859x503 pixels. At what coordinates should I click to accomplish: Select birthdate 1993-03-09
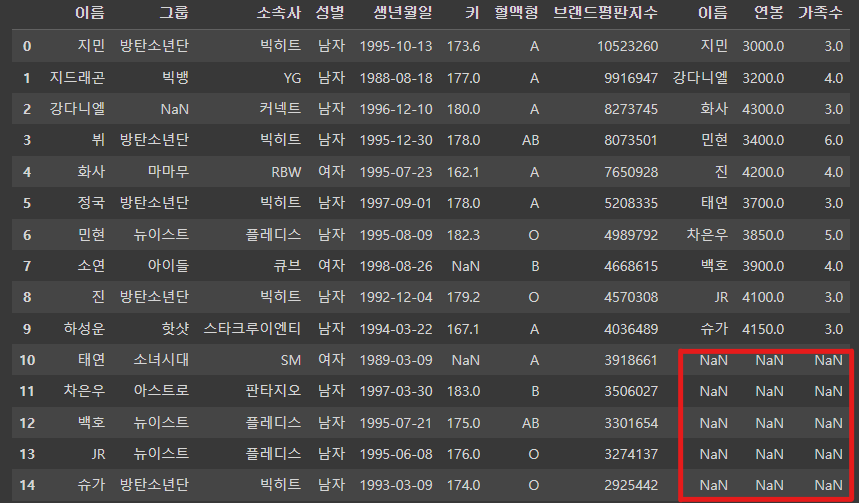[x=396, y=485]
